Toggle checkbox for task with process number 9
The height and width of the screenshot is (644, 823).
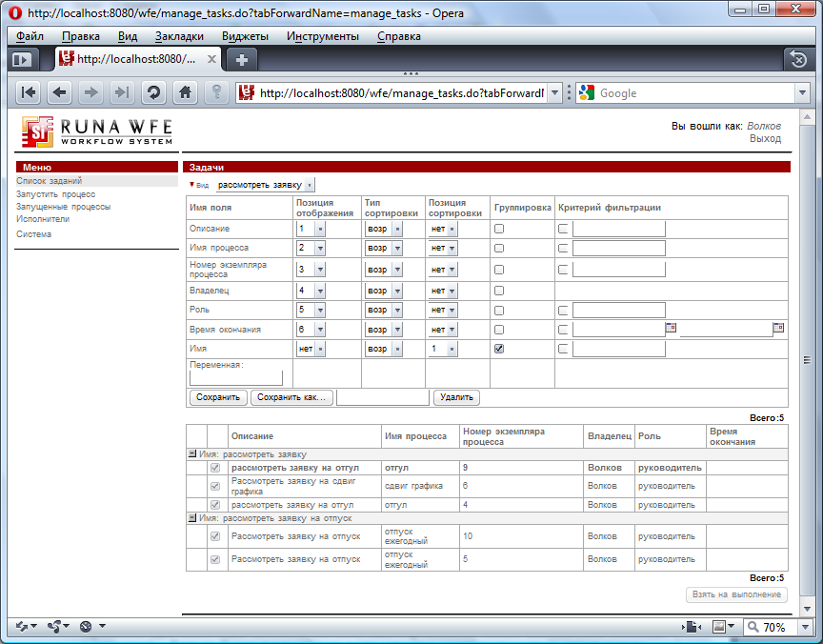(215, 468)
